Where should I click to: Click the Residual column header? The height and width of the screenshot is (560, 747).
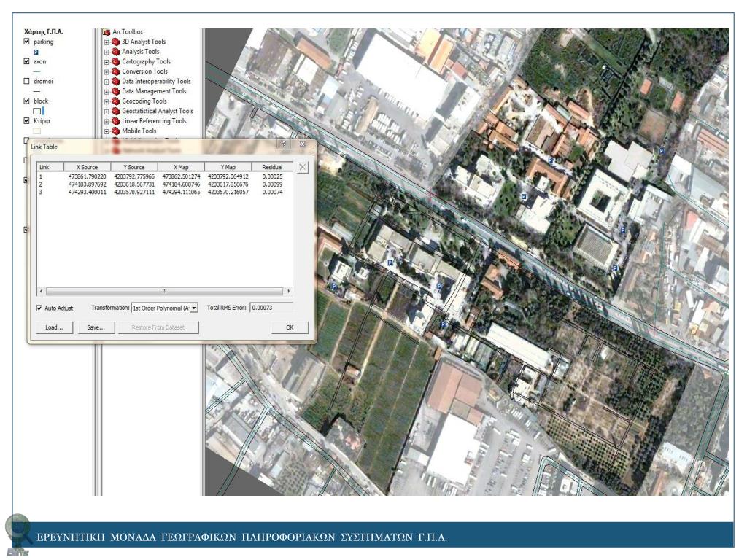(x=272, y=167)
